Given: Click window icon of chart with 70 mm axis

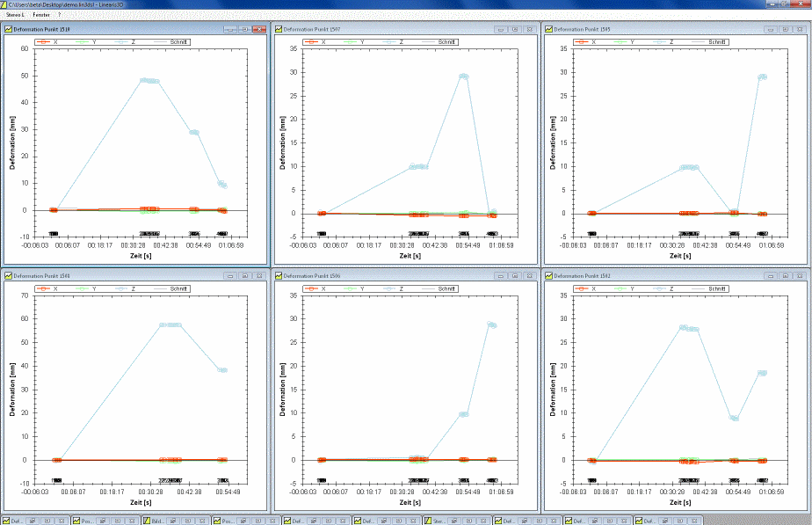Looking at the screenshot, I should click(x=9, y=275).
